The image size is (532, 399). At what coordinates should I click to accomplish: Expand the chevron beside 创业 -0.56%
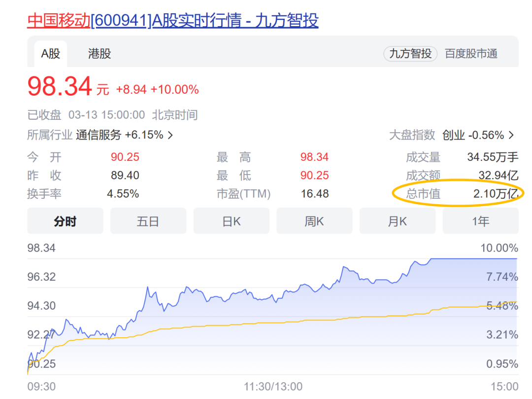point(511,136)
